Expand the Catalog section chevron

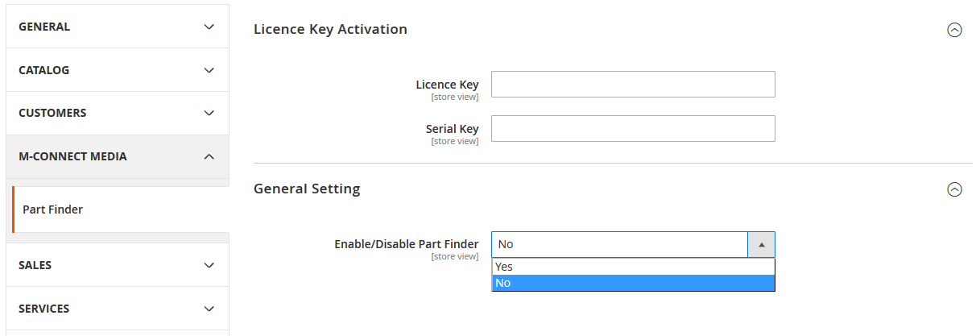(209, 70)
